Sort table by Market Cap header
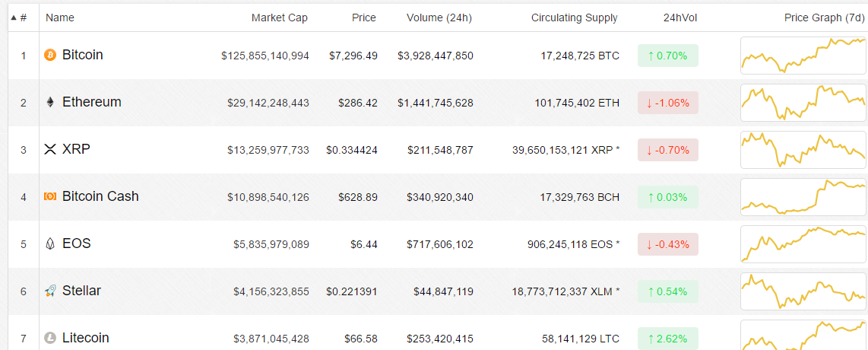868x350 pixels. click(280, 17)
